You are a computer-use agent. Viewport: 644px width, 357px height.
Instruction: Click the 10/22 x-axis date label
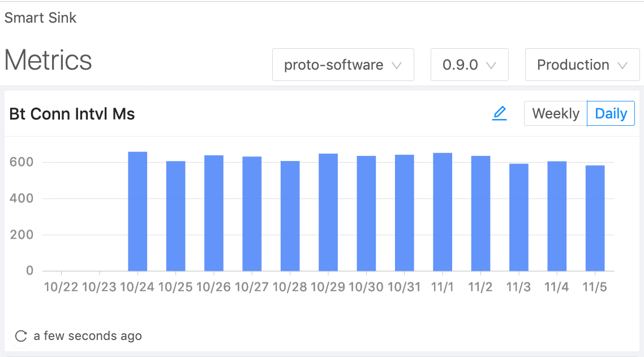[61, 287]
